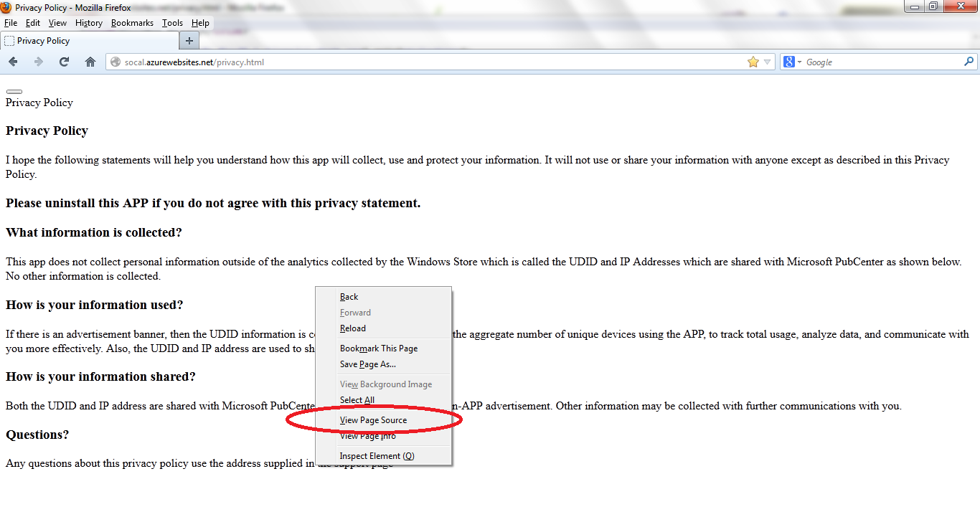This screenshot has height=517, width=980.
Task: Open the Bookmarks menu
Action: (132, 23)
